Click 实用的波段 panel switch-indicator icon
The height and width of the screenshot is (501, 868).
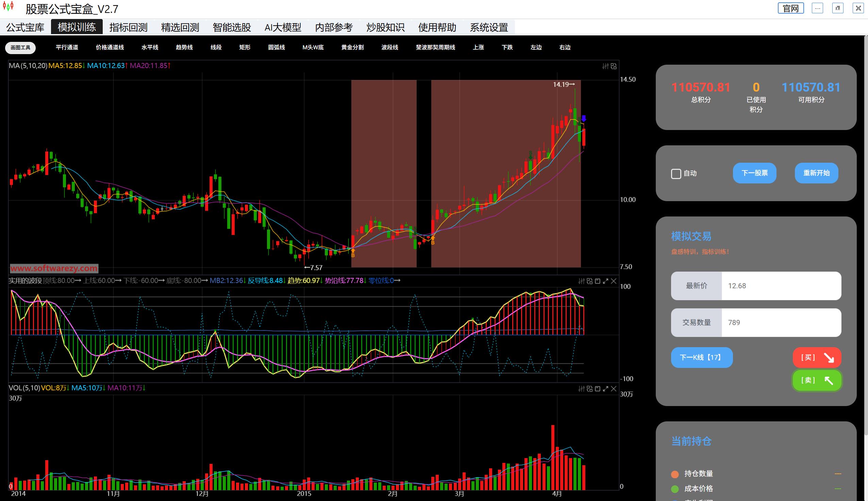(589, 281)
